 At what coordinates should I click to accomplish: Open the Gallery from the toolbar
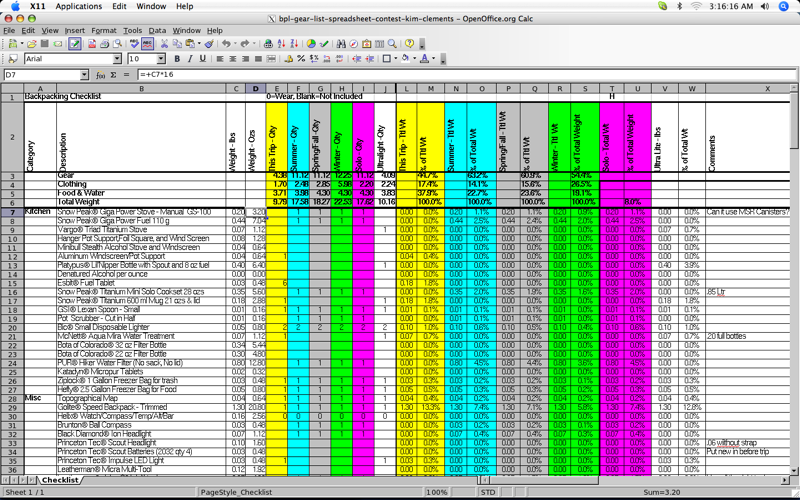366,44
